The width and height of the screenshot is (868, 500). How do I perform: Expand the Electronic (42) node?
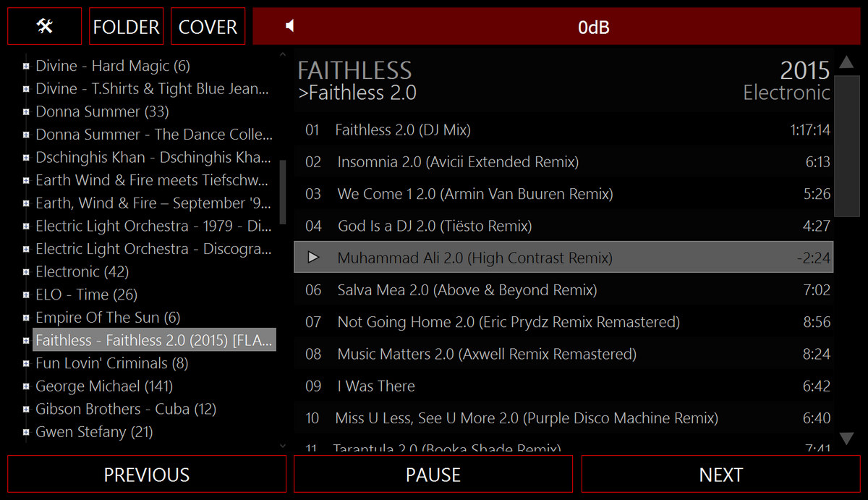pos(26,272)
